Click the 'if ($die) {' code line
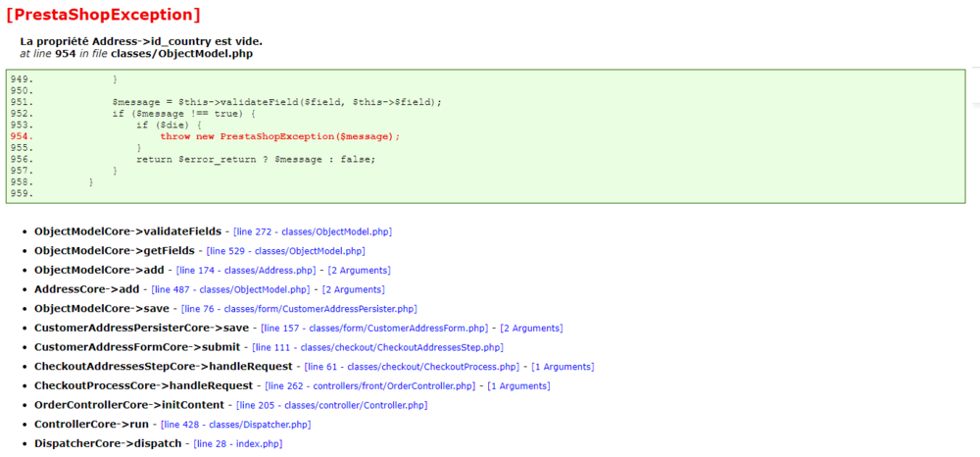The width and height of the screenshot is (980, 457). [169, 125]
